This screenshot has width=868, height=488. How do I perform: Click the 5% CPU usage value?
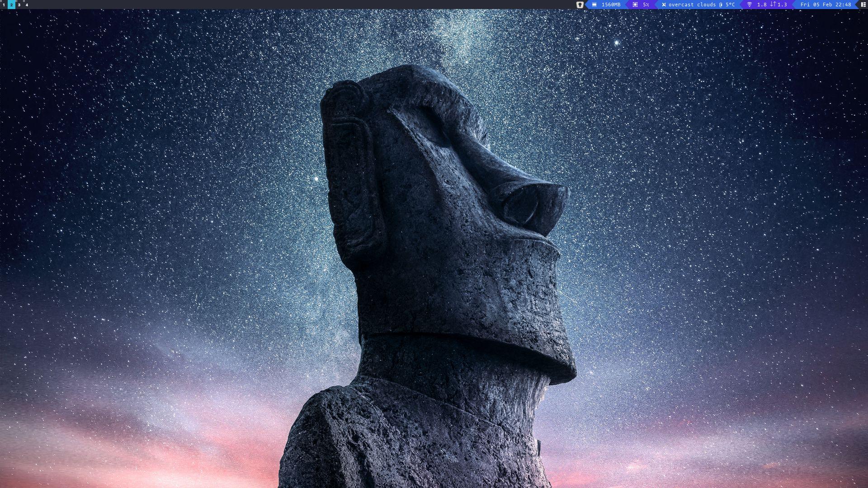[646, 5]
